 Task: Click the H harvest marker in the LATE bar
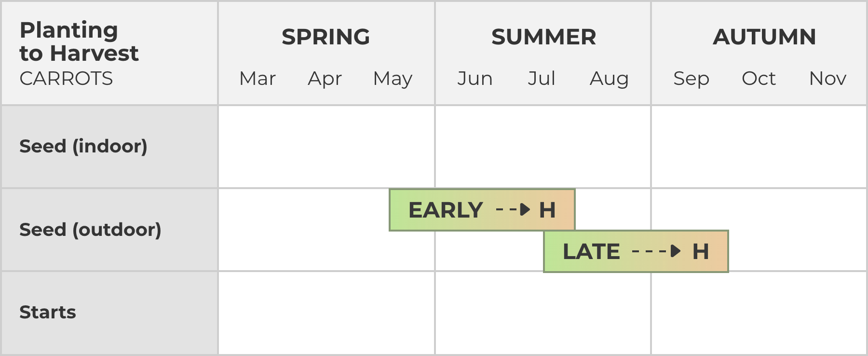click(701, 251)
